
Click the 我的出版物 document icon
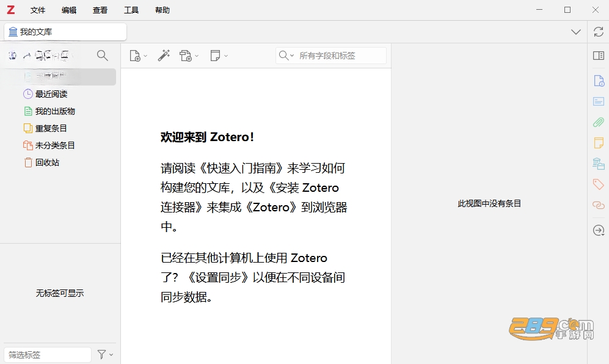tap(28, 111)
